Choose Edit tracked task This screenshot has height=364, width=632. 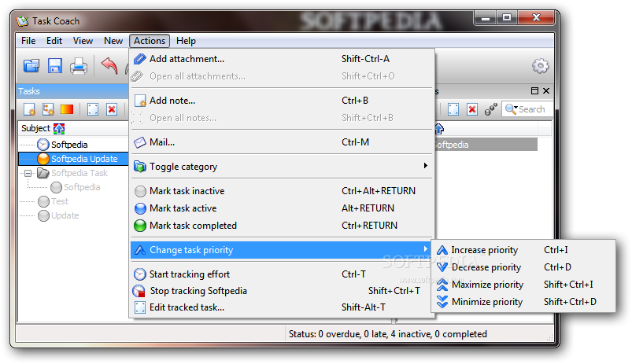coord(282,307)
